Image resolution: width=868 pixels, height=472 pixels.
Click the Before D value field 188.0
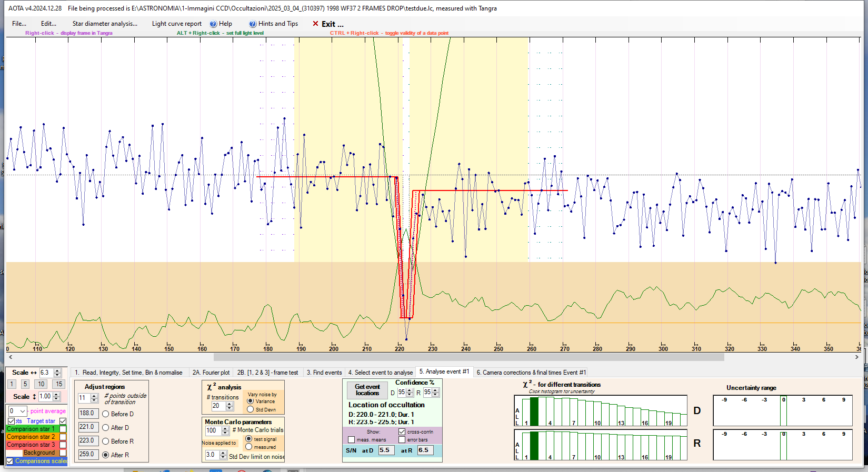click(x=88, y=414)
